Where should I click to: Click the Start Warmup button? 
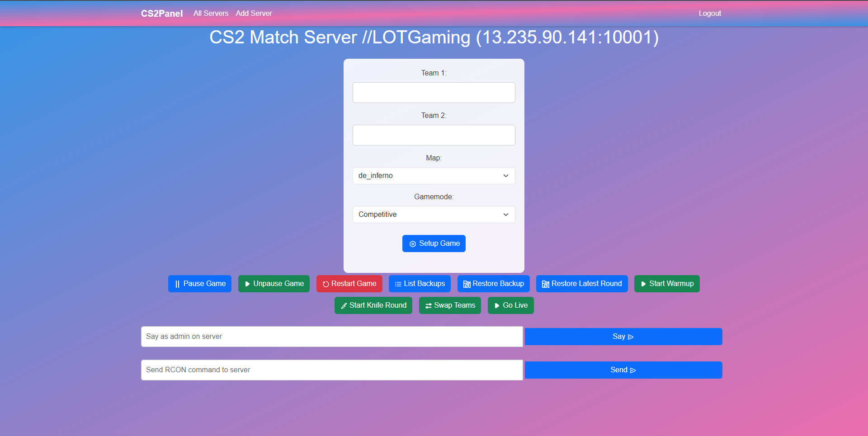(666, 284)
